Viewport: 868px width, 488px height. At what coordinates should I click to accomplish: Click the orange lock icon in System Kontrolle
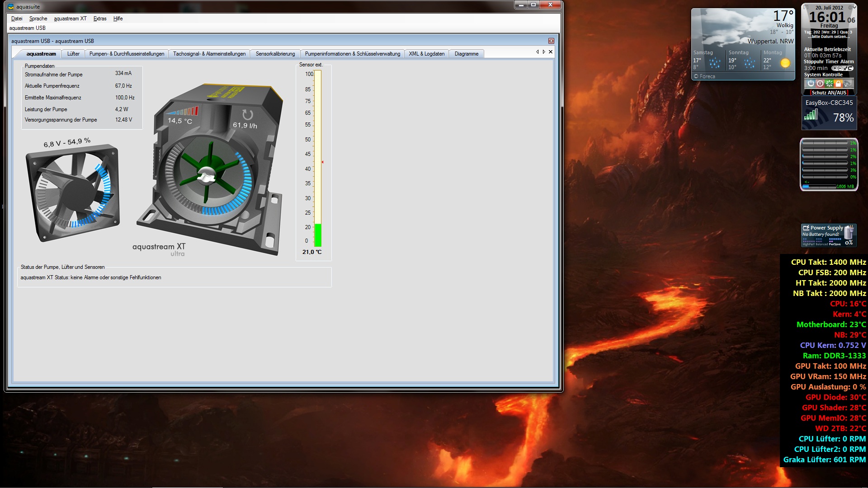click(x=838, y=84)
